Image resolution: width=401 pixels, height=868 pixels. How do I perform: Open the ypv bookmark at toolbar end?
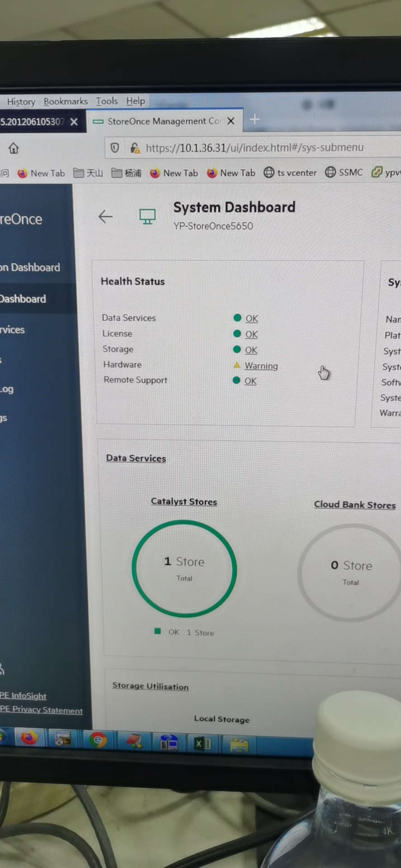point(386,172)
